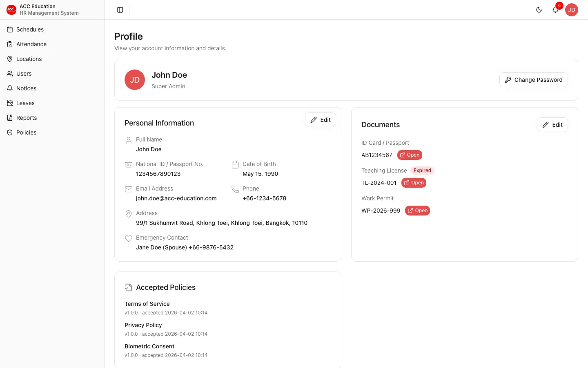The image size is (588, 368).
Task: Edit the Documents section
Action: click(x=552, y=125)
